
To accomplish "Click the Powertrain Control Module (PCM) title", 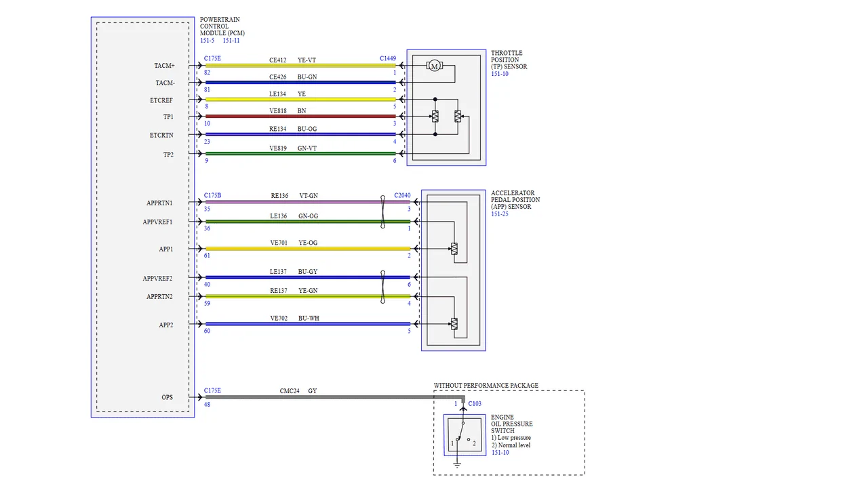I will click(x=222, y=26).
